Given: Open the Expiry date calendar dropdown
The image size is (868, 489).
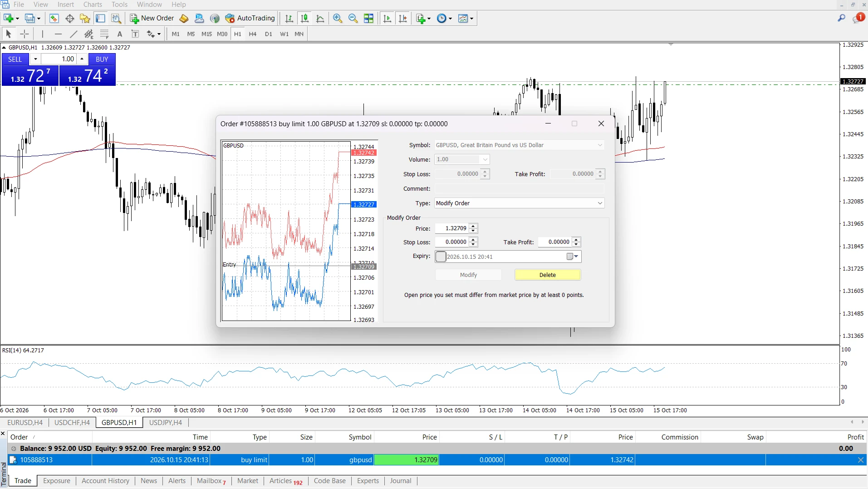Looking at the screenshot, I should pos(573,257).
